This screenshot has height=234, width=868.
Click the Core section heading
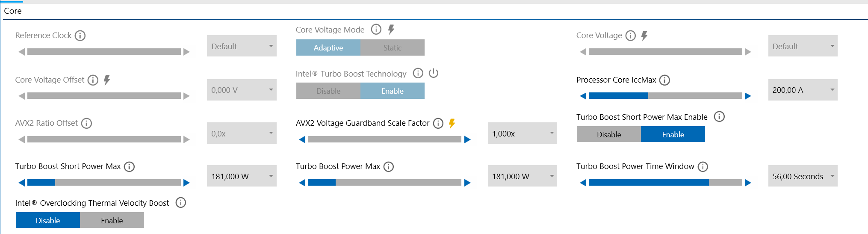pyautogui.click(x=13, y=11)
